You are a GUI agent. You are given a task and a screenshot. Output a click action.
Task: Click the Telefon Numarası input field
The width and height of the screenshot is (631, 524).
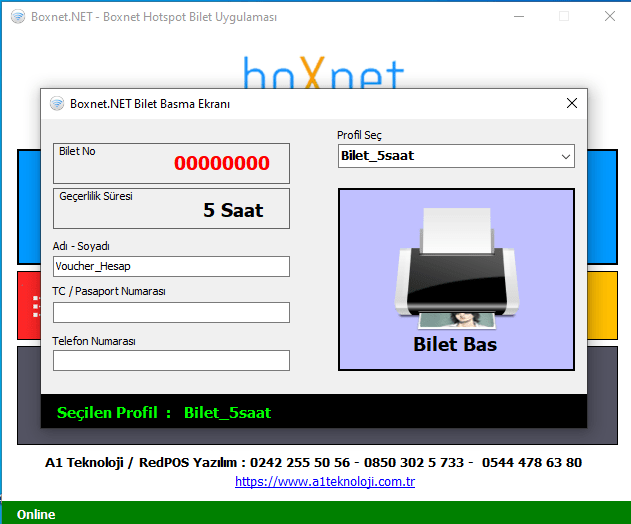coord(171,360)
